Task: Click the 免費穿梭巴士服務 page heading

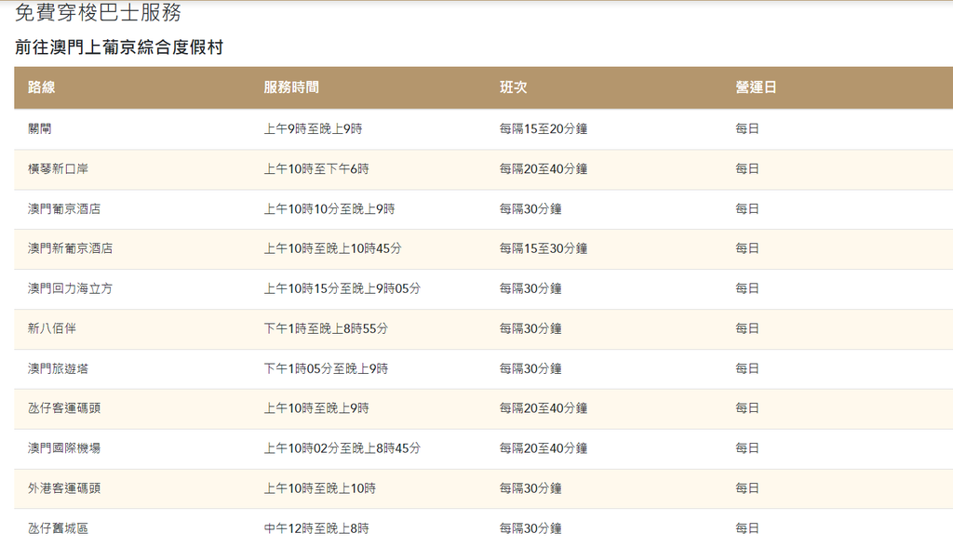Action: (98, 12)
